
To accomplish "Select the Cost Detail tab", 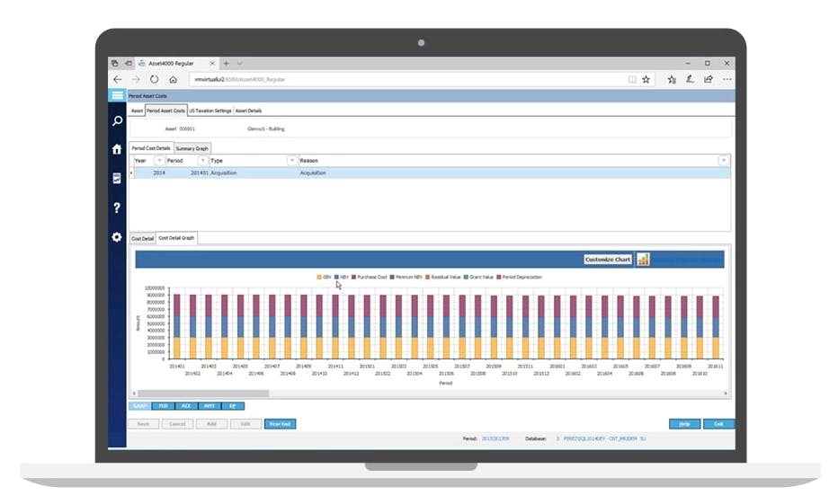I will pos(143,239).
